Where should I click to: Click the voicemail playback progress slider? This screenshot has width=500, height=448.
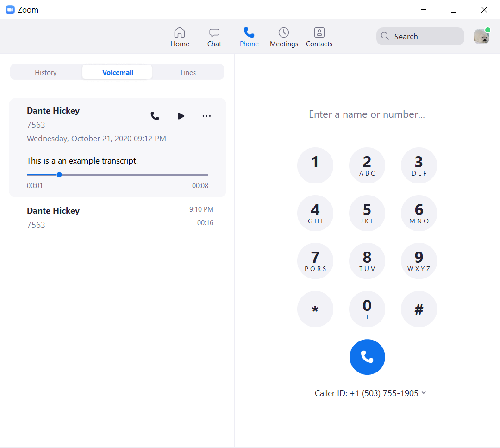[118, 175]
